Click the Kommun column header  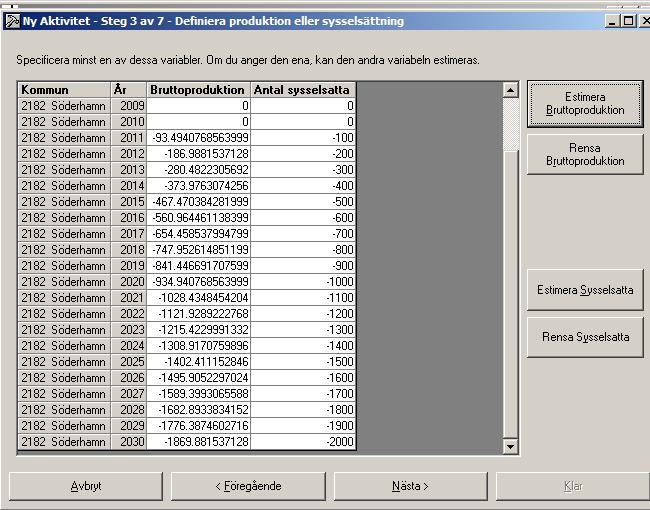[64, 90]
